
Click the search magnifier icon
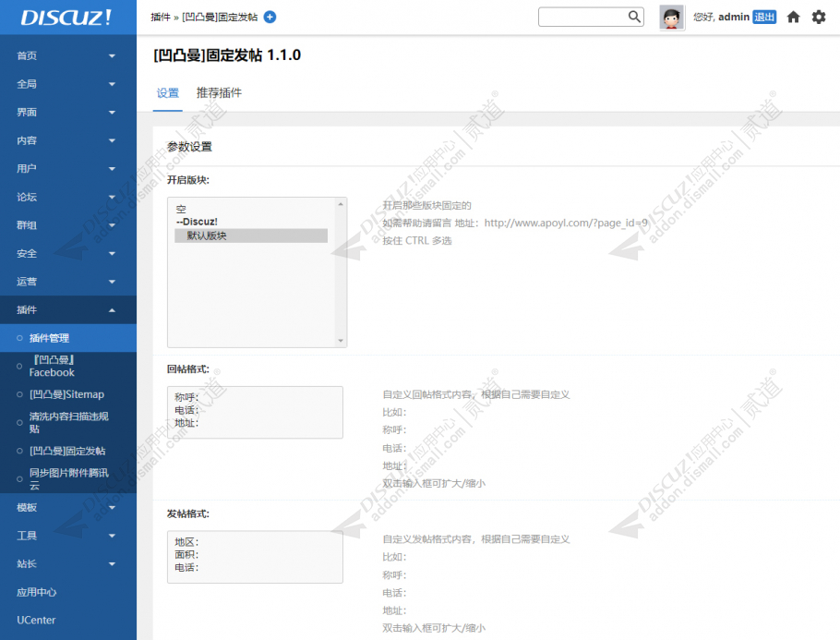click(634, 17)
